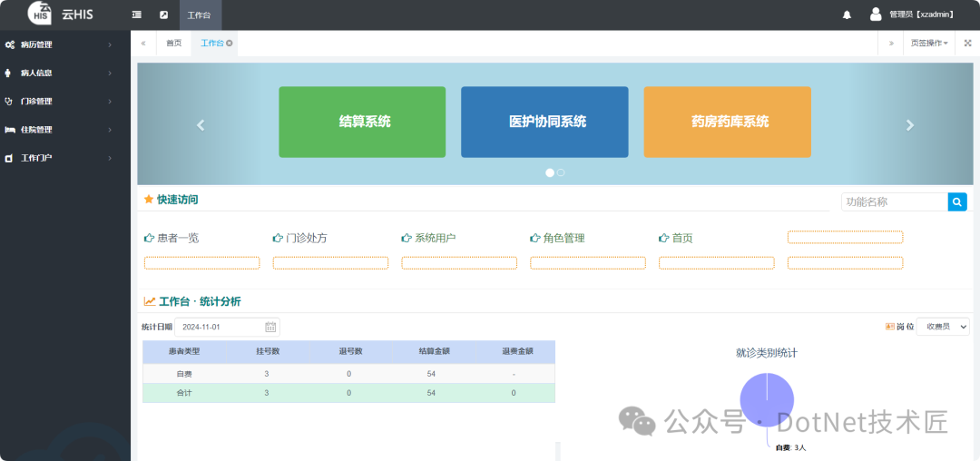Click the pie chart slice for 自费
This screenshot has height=461, width=980.
[x=767, y=400]
